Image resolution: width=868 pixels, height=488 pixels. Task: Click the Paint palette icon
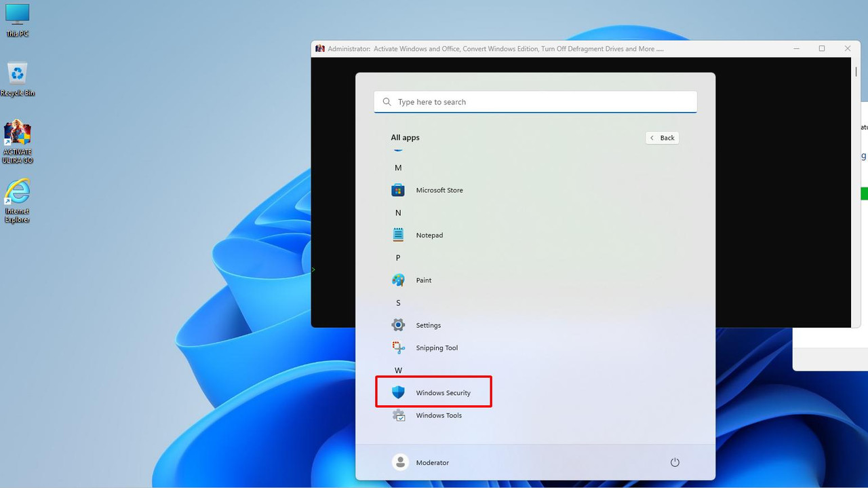398,280
